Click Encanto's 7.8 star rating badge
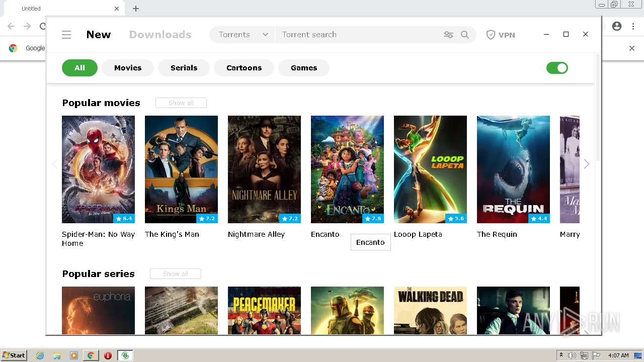The height and width of the screenshot is (362, 644). (373, 219)
